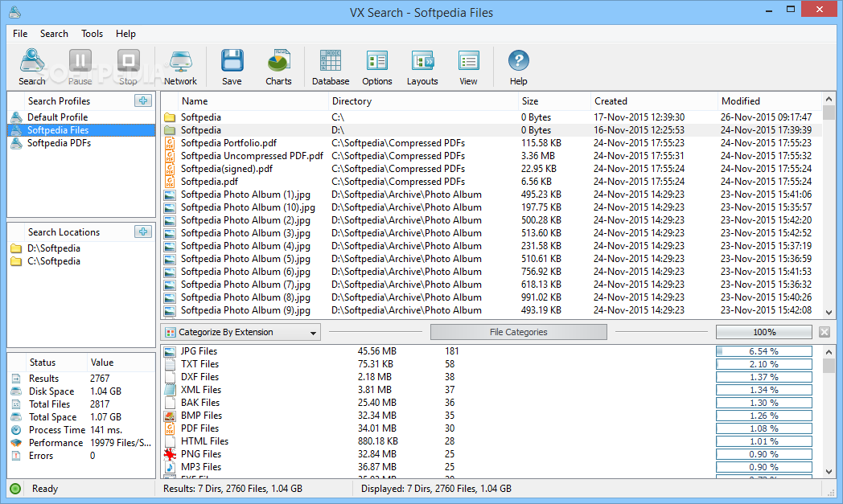Click the green Ready status indicator

15,489
